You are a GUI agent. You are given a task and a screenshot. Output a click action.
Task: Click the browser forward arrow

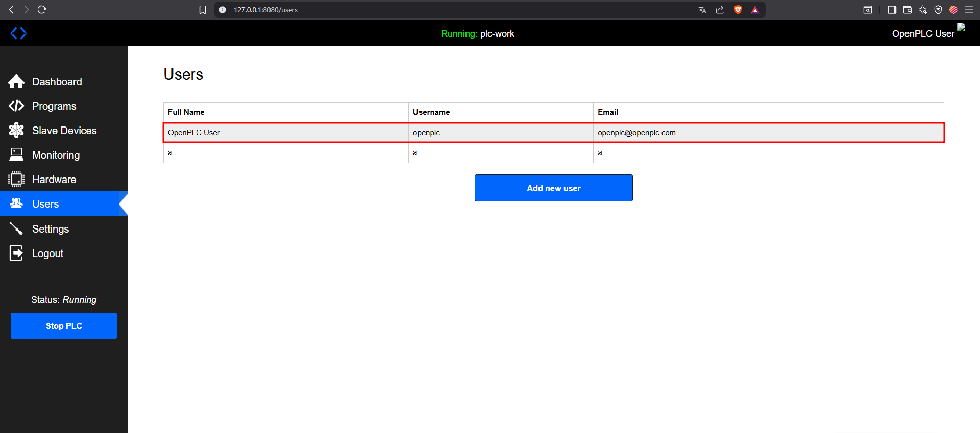(x=27, y=10)
